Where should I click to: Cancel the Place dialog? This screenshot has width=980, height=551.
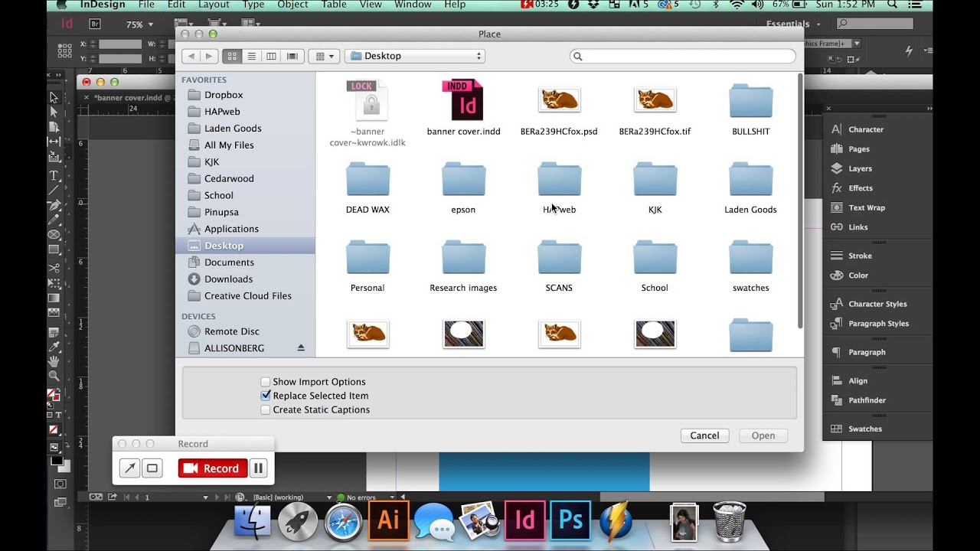tap(704, 435)
